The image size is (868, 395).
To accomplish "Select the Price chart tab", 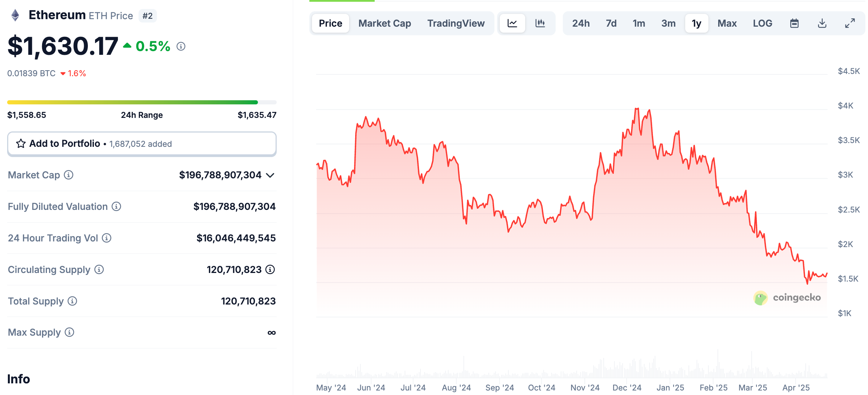I will click(330, 23).
